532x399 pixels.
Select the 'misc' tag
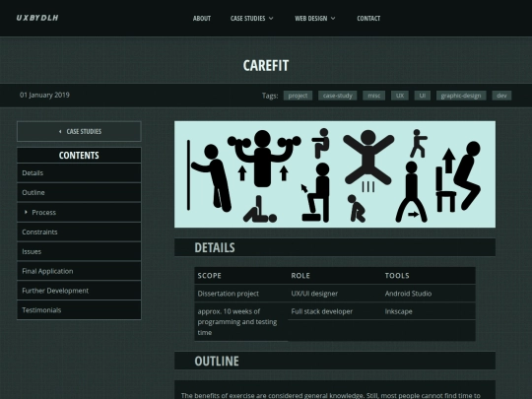coord(374,96)
